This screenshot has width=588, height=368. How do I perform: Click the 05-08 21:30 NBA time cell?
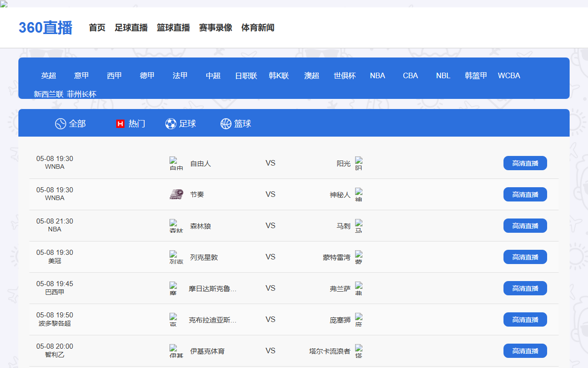tap(55, 225)
